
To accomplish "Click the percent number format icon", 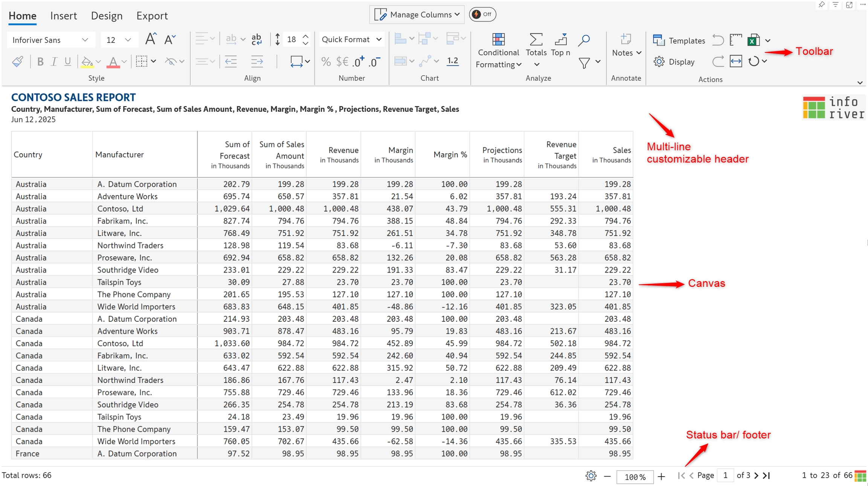I will click(326, 62).
